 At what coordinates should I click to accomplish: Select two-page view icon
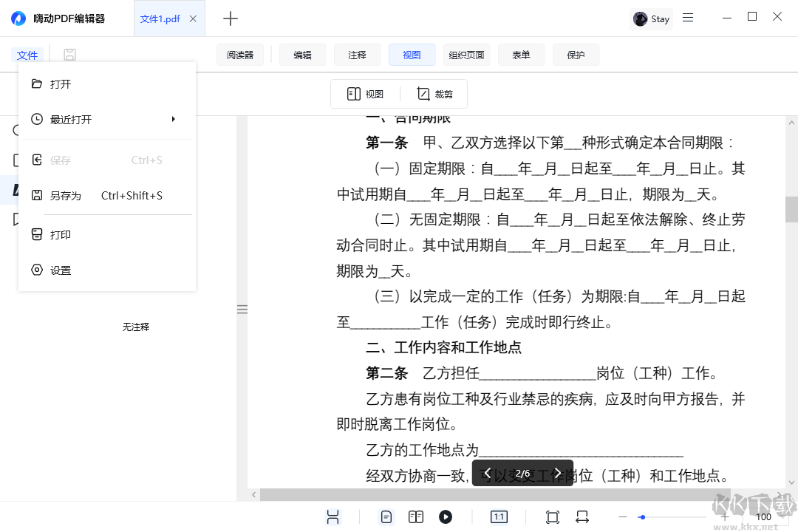coord(416,517)
